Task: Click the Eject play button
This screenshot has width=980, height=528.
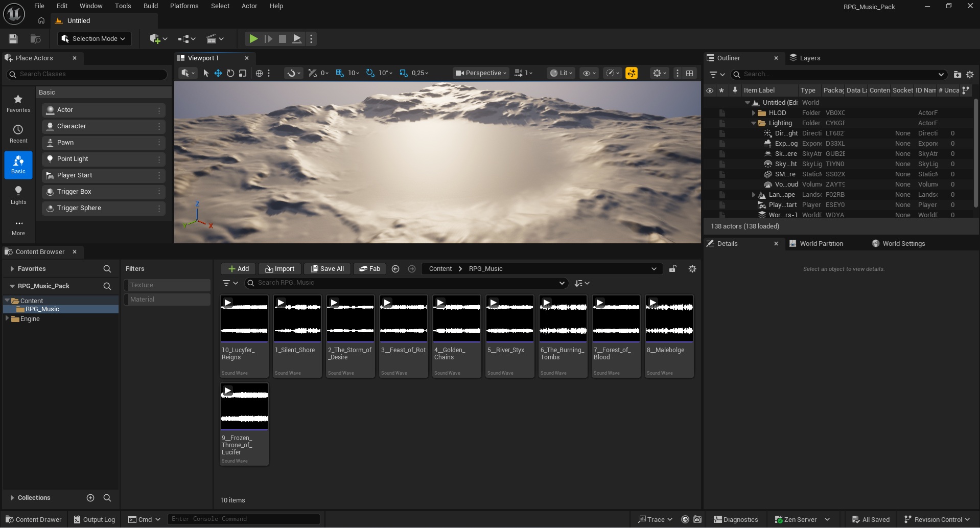Action: [x=296, y=39]
